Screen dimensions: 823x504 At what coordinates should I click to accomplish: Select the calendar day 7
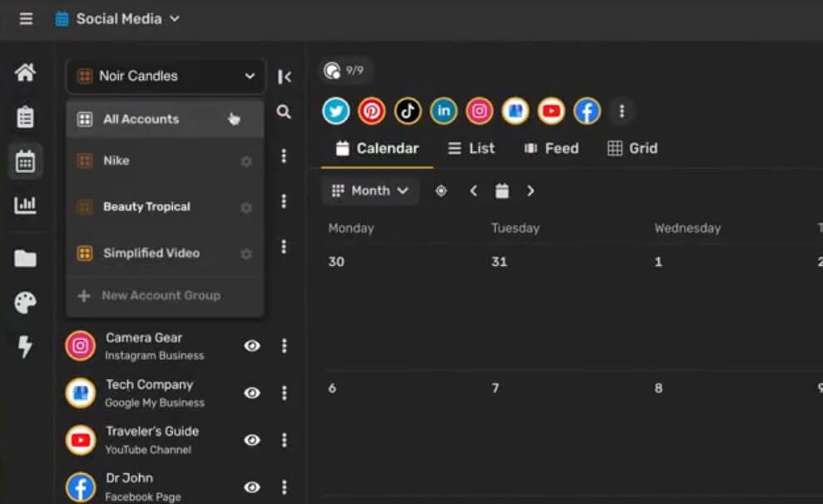(x=495, y=388)
